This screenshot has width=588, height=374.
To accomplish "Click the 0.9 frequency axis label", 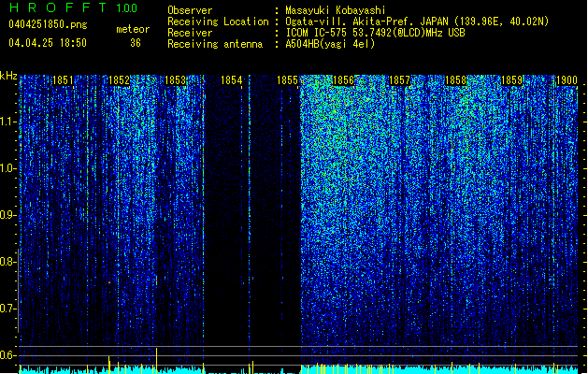I will [8, 215].
